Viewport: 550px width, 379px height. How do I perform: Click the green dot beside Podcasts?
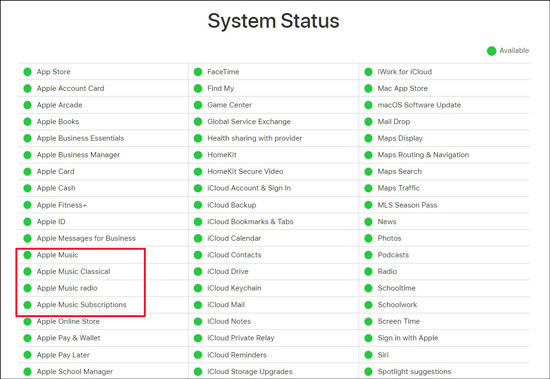[x=368, y=255]
